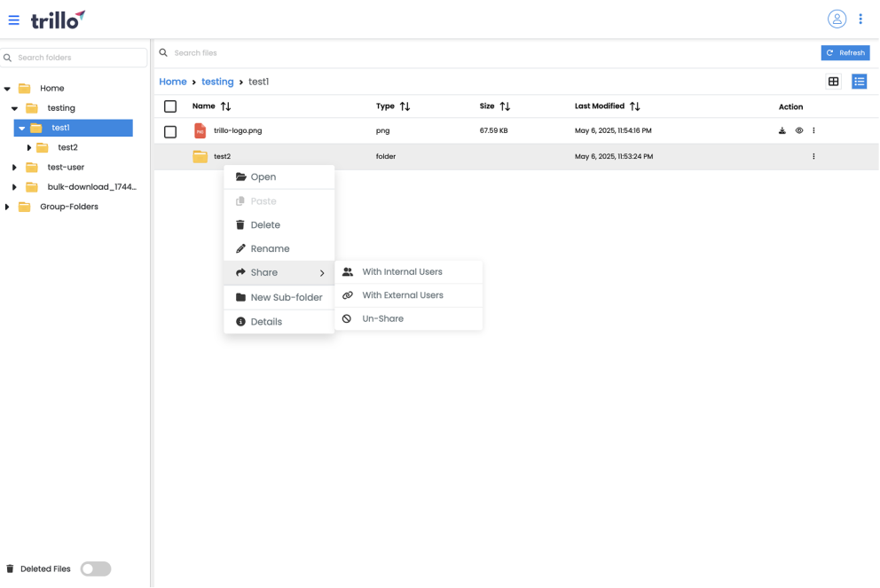Switch to list view layout

[860, 82]
